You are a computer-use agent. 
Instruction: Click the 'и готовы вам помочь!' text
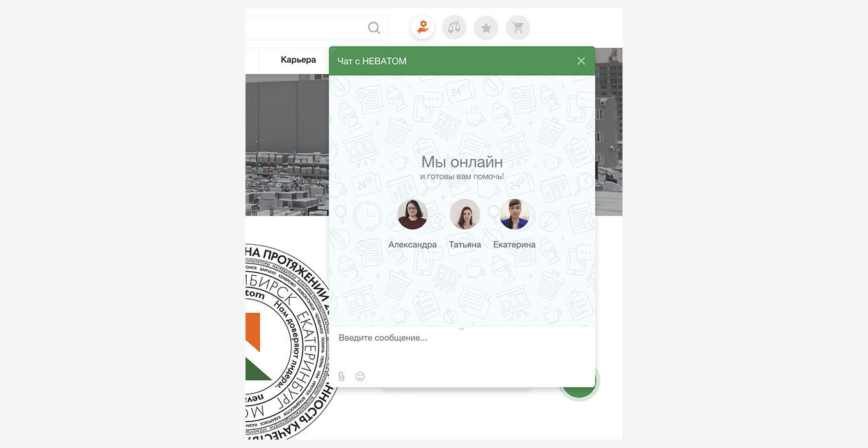click(462, 176)
